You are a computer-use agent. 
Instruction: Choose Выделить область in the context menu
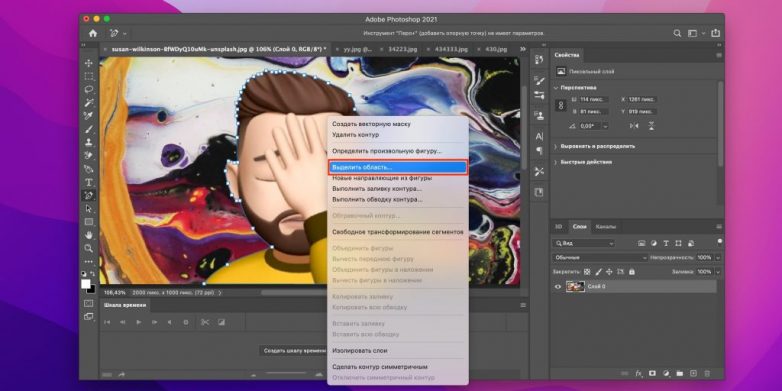397,167
